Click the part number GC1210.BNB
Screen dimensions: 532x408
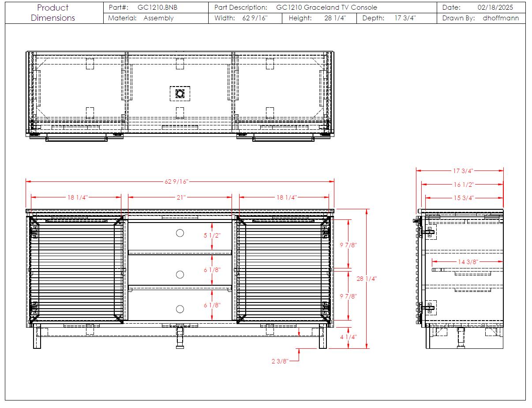click(157, 8)
